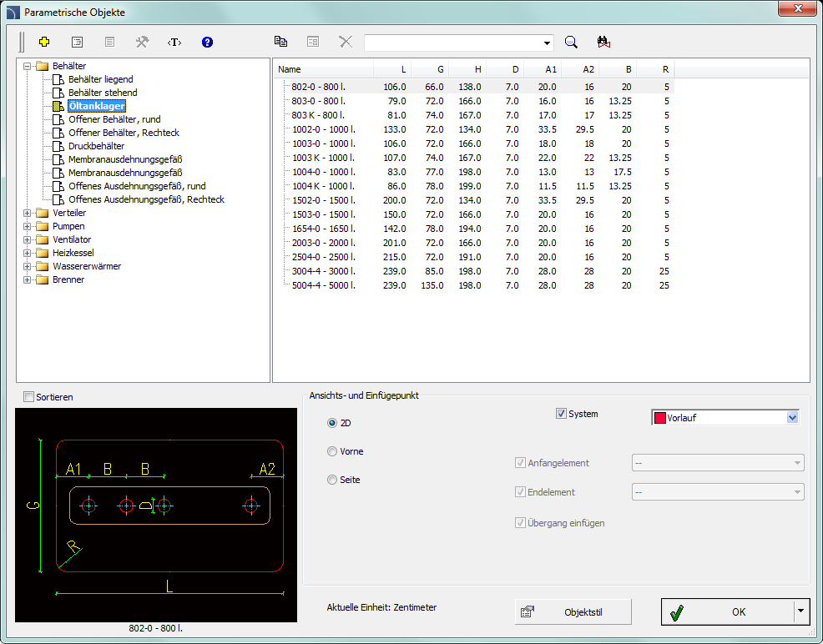Select the Vorne view radio button

(x=332, y=451)
